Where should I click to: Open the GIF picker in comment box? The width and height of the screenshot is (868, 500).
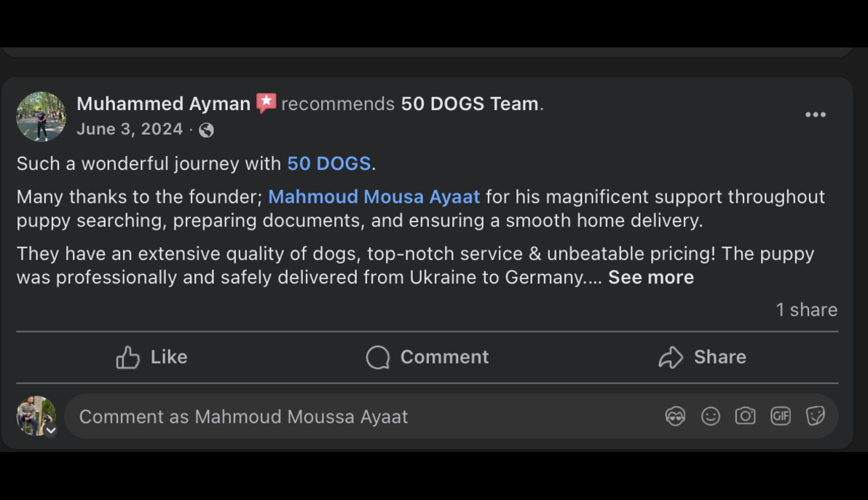coord(780,416)
